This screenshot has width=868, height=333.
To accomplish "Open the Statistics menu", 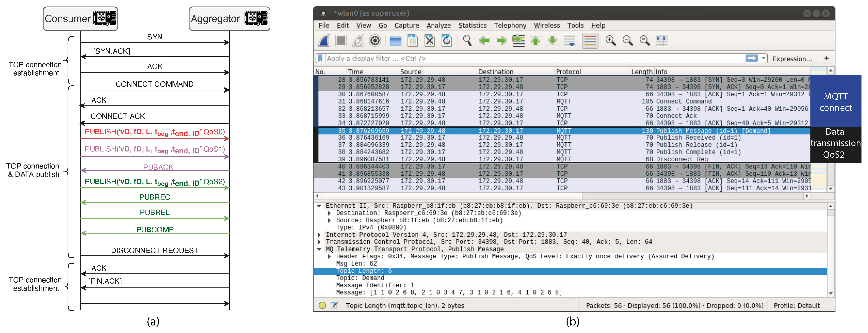I will point(472,25).
